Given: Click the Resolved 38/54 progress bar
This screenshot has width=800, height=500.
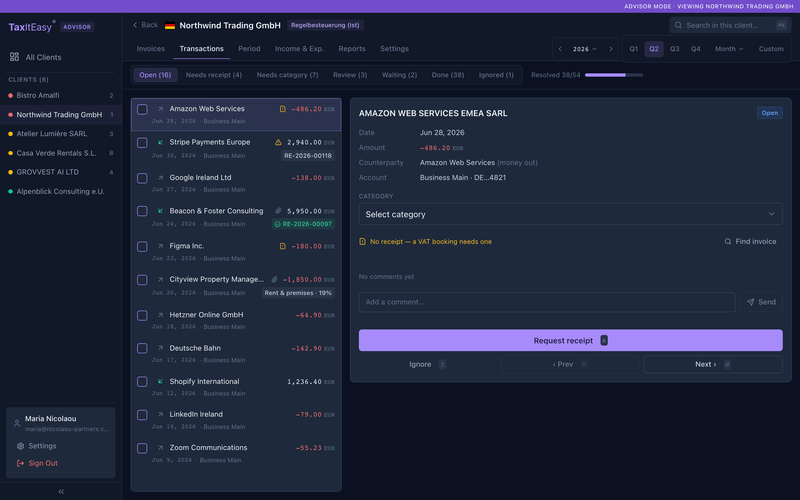Looking at the screenshot, I should [x=614, y=75].
